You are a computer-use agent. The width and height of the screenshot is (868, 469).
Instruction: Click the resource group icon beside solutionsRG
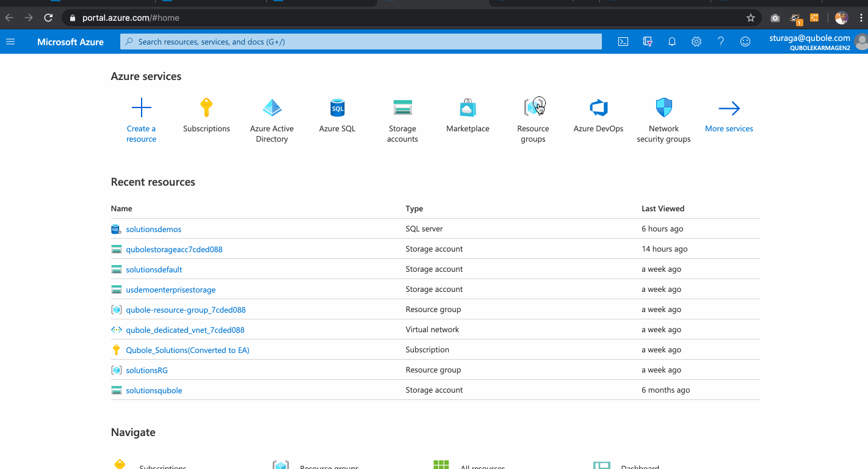pos(117,370)
